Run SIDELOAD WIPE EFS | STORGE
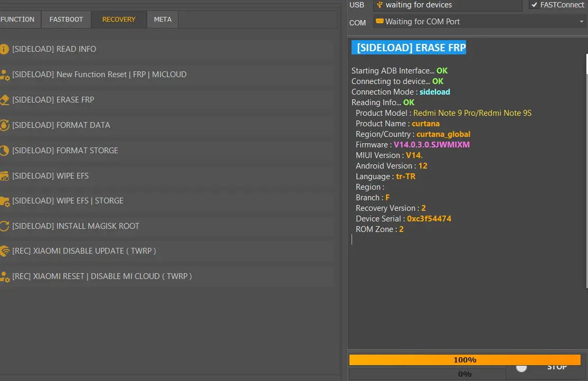 [167, 201]
